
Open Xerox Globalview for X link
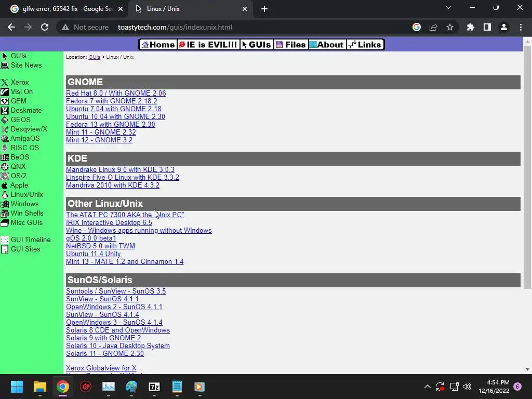(x=101, y=368)
